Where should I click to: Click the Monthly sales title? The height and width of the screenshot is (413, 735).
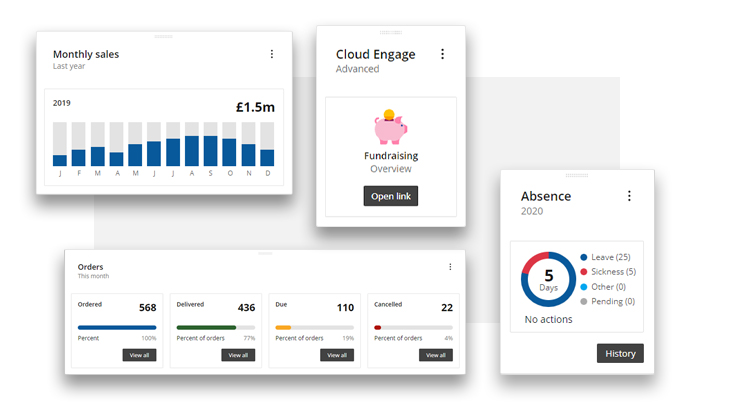coord(86,54)
